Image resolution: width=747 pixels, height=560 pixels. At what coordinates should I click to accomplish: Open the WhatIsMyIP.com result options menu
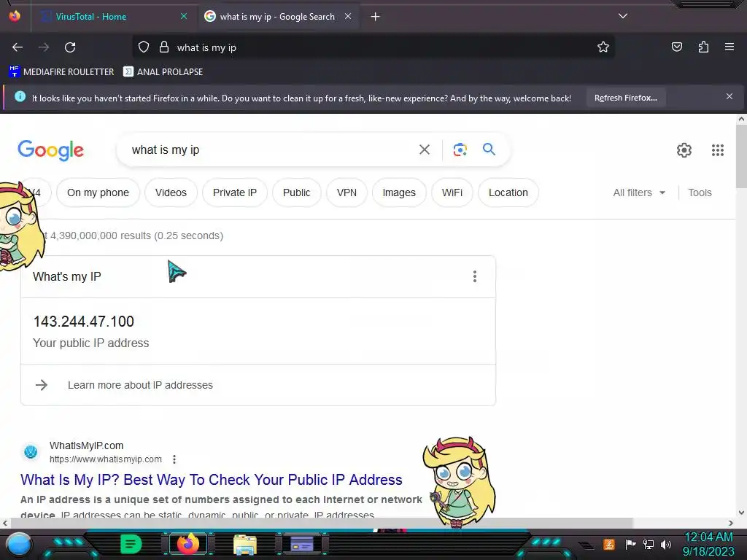point(174,459)
